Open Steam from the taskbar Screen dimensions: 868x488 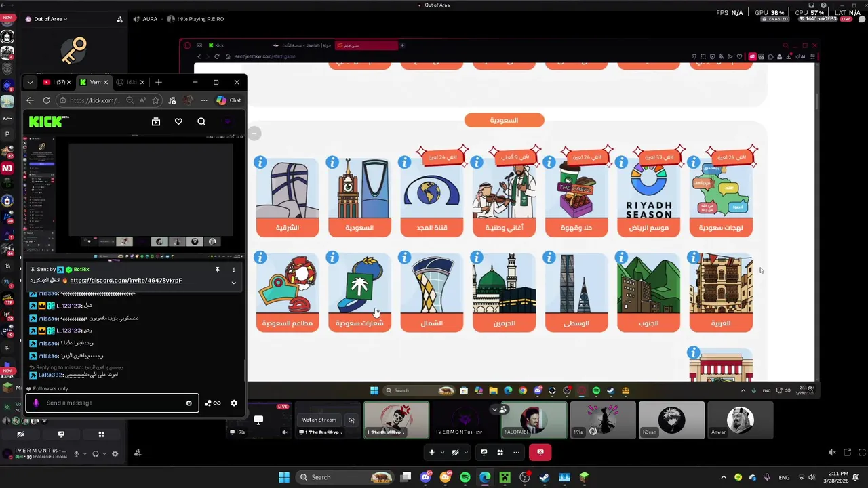click(x=545, y=477)
